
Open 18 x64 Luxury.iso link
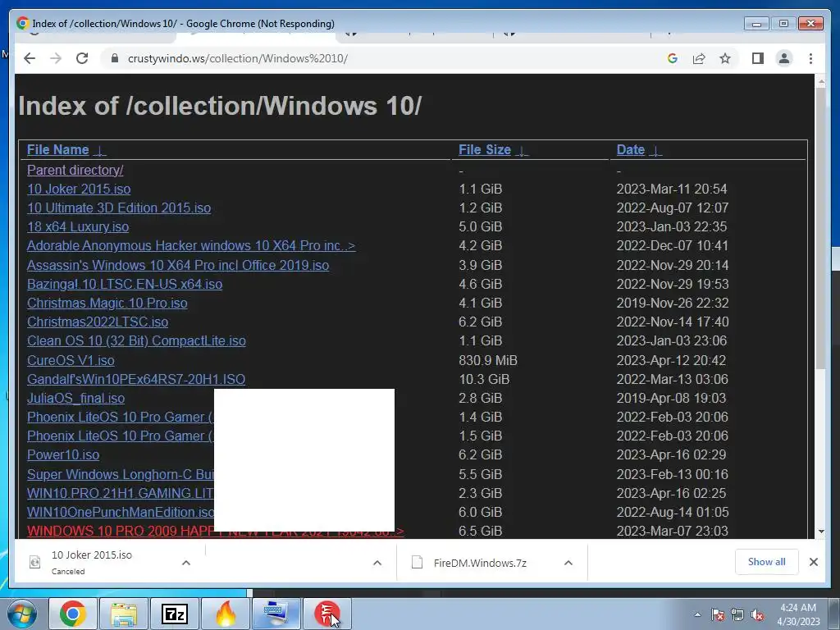(78, 227)
